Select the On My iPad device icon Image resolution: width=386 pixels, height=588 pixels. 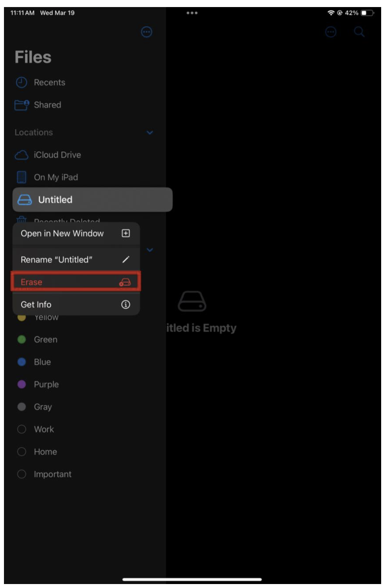pos(22,177)
